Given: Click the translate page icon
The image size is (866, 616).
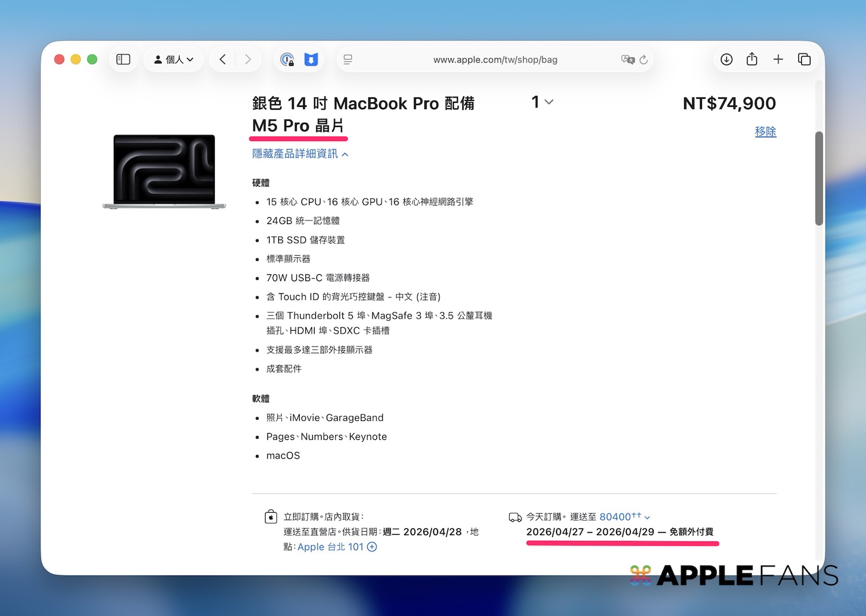Looking at the screenshot, I should pyautogui.click(x=628, y=59).
